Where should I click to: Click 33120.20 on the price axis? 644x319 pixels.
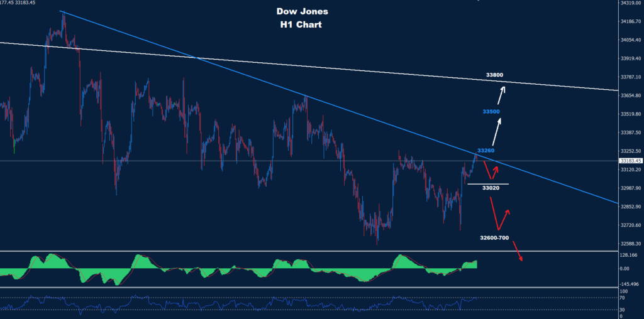tap(631, 170)
